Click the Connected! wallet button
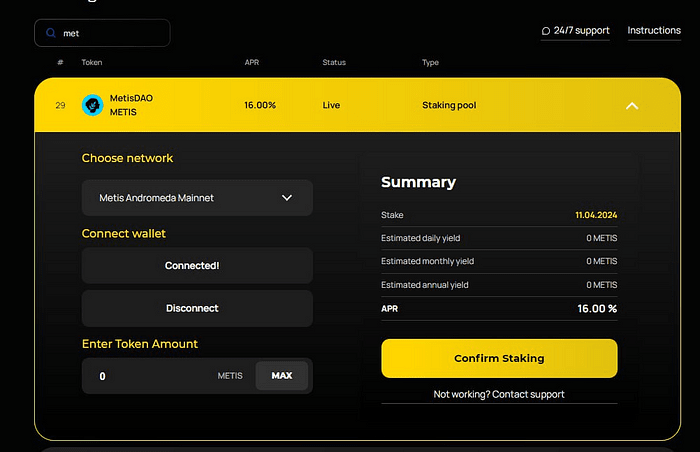The image size is (700, 452). [x=197, y=266]
